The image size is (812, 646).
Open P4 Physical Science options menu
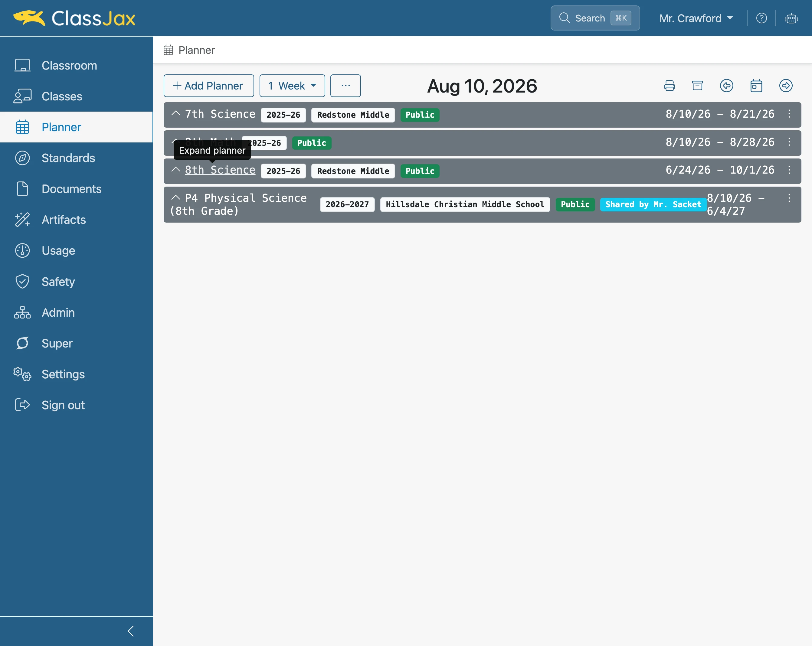[789, 198]
